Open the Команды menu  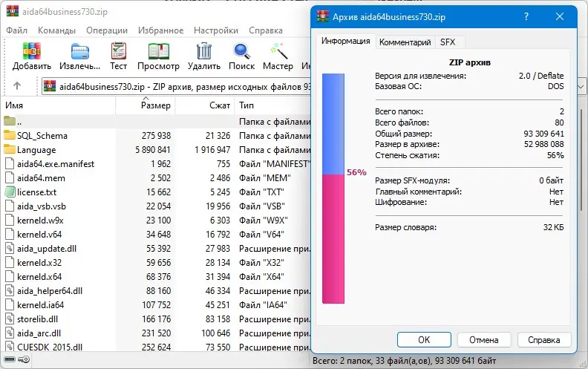(56, 30)
